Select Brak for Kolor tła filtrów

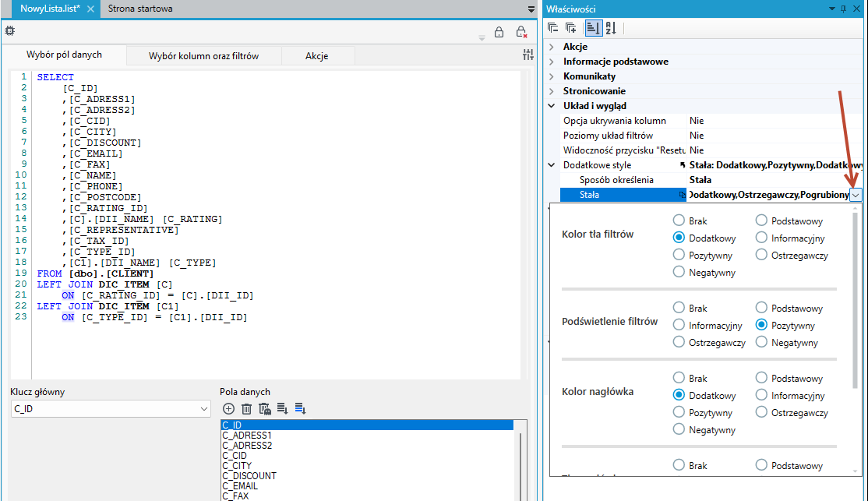690,221
